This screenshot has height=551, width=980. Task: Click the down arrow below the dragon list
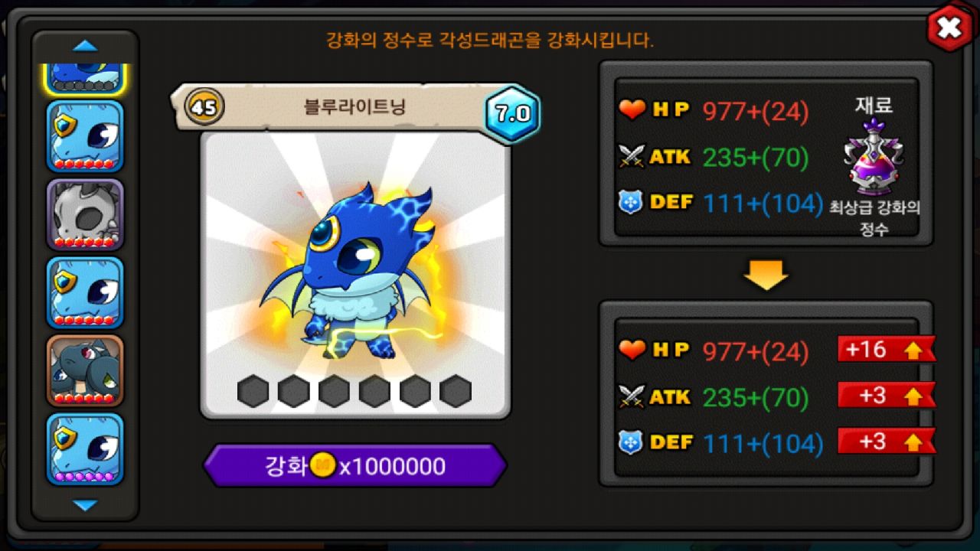click(x=85, y=505)
